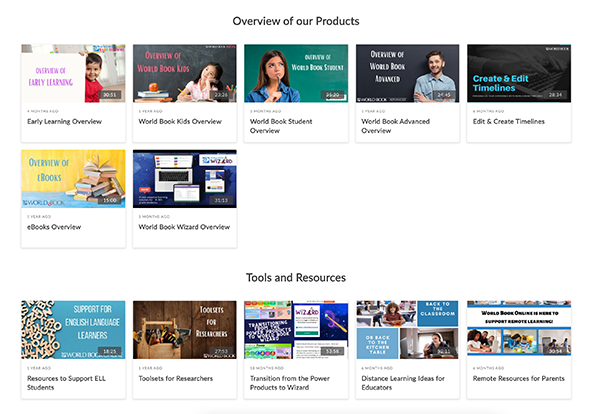Click the 'Overview of our Products' heading
This screenshot has width=600, height=414.
click(296, 21)
